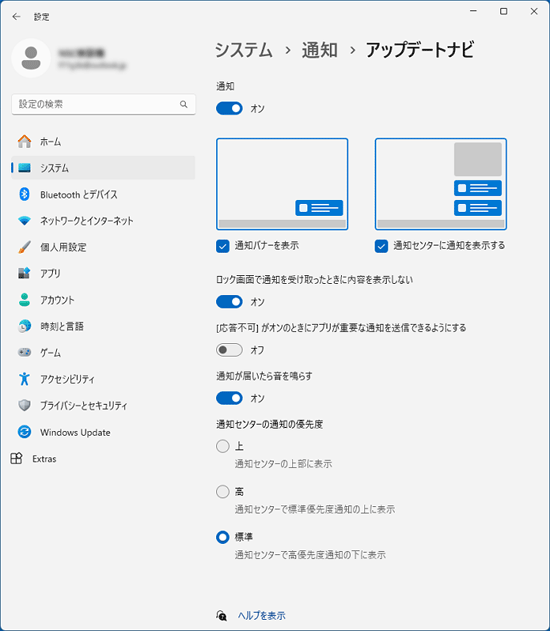The image size is (550, 631).
Task: Toggle the main 通知 switch off
Action: pos(229,108)
